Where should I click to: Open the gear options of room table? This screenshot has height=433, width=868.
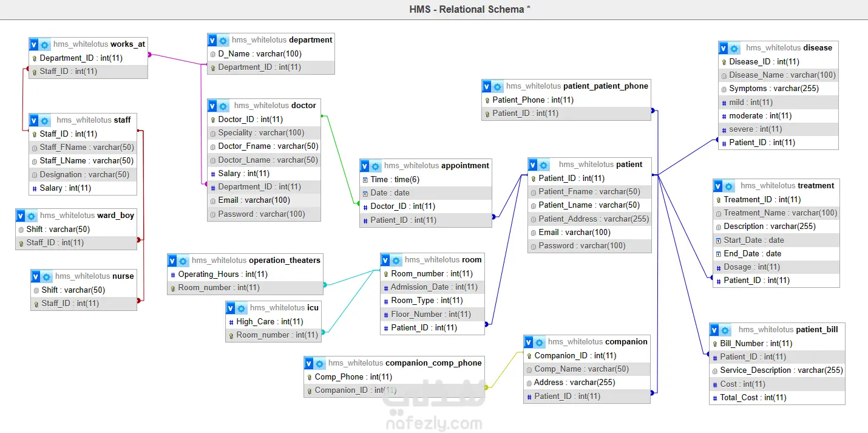point(396,260)
